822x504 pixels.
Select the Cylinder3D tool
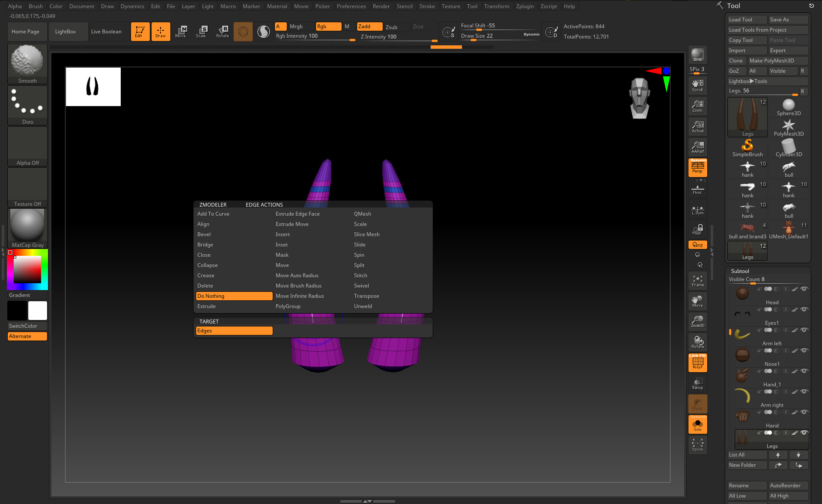(x=789, y=148)
